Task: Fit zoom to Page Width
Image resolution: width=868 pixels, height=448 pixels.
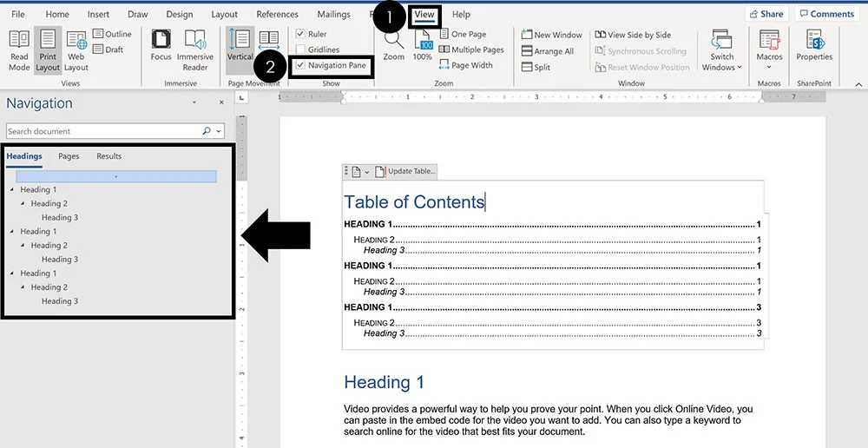Action: [x=465, y=65]
